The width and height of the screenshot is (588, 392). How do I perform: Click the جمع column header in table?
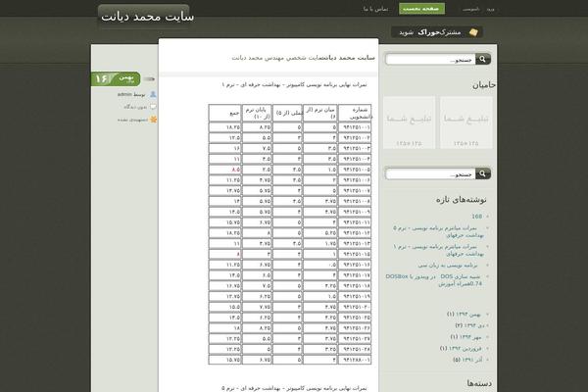pyautogui.click(x=225, y=113)
